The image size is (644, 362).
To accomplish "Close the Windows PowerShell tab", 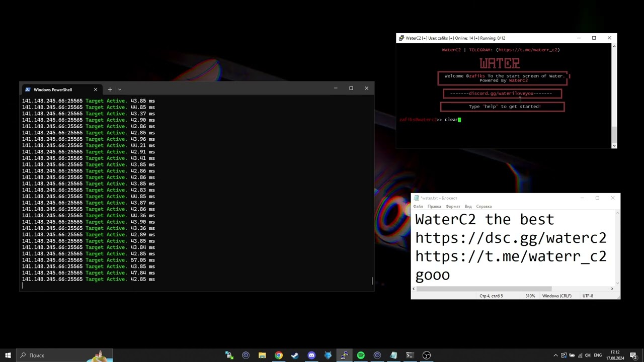I will pos(95,89).
